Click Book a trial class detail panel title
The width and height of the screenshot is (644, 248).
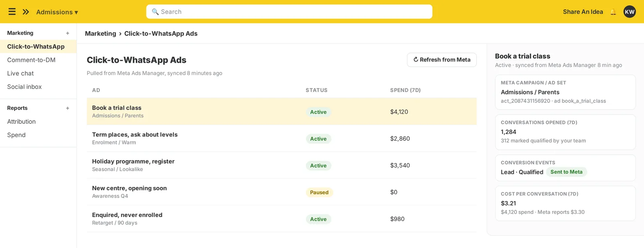point(522,56)
